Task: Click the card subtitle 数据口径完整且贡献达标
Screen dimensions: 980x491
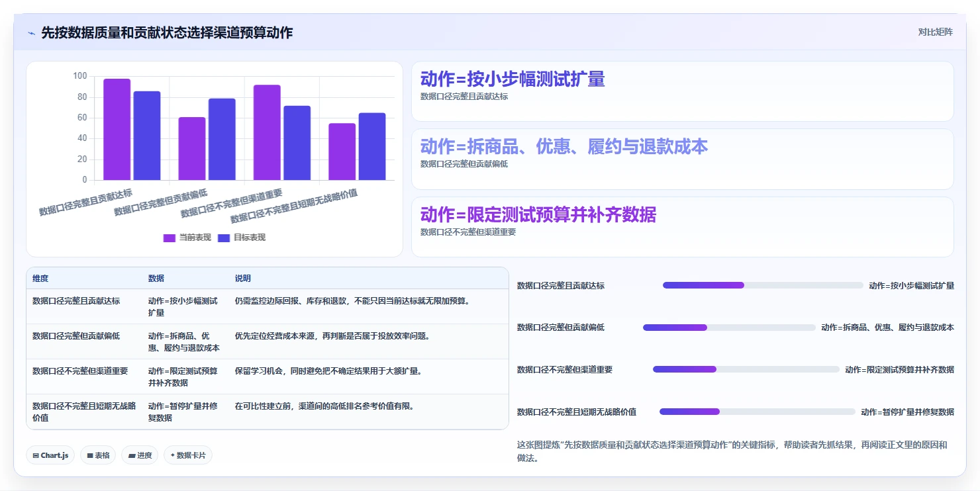Action: pos(464,97)
